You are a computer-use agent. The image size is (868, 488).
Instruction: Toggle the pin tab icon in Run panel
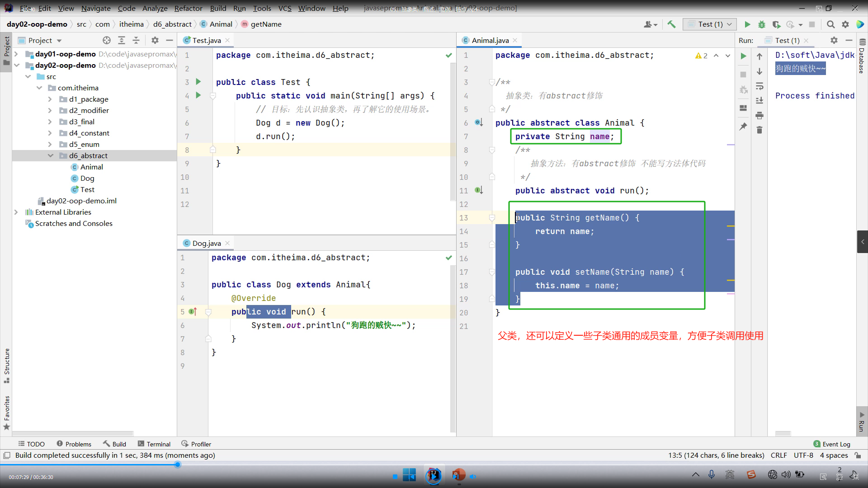[x=743, y=127]
